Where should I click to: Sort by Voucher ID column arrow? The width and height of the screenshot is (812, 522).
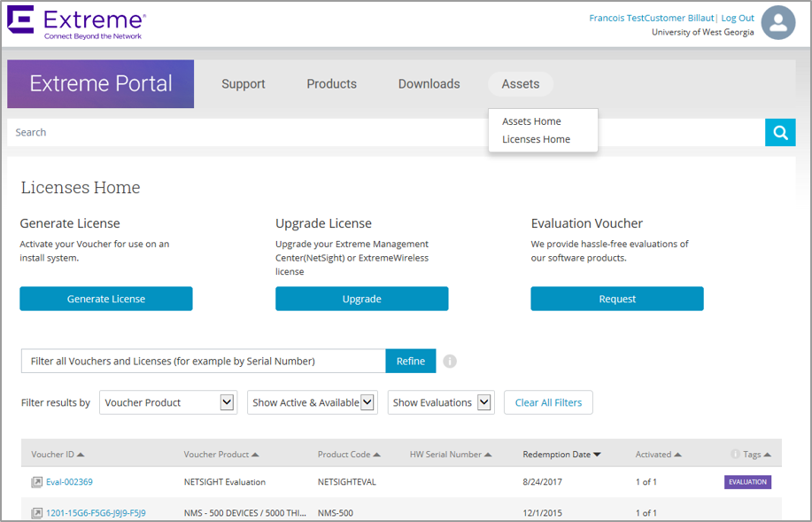pyautogui.click(x=81, y=455)
